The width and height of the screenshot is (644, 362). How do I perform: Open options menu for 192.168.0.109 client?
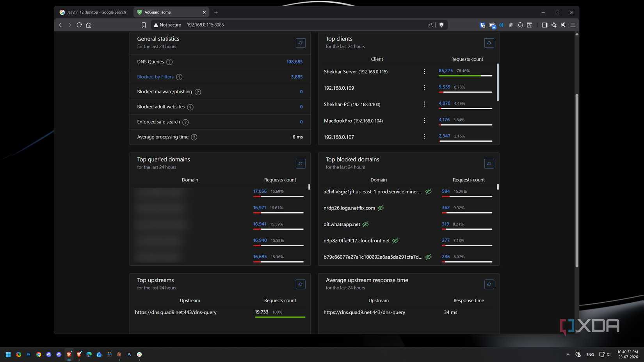point(424,88)
